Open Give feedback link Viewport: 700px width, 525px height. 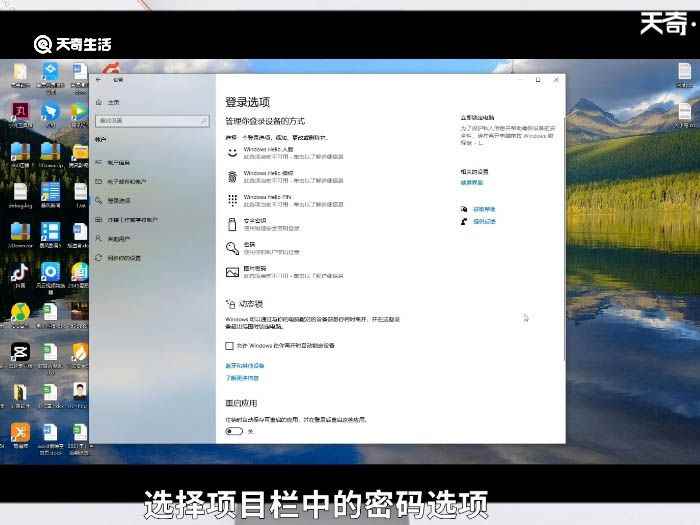(484, 221)
